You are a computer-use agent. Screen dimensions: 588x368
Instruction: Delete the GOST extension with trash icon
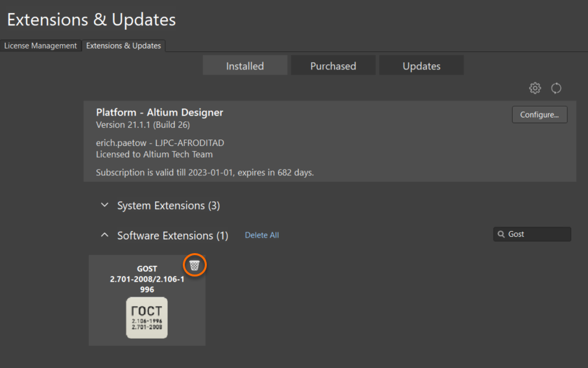[194, 265]
